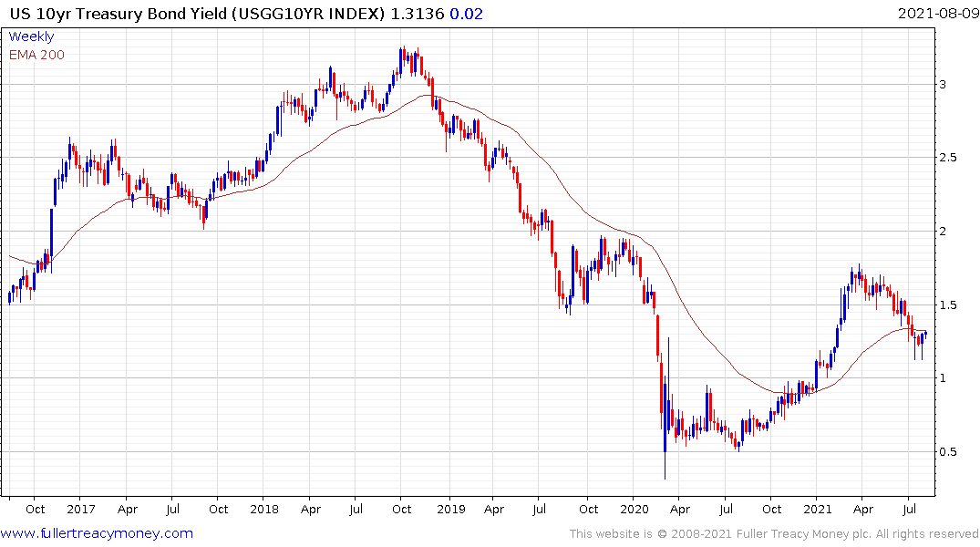The image size is (980, 547).
Task: Click the 'Weekly' interval label
Action: 31,36
